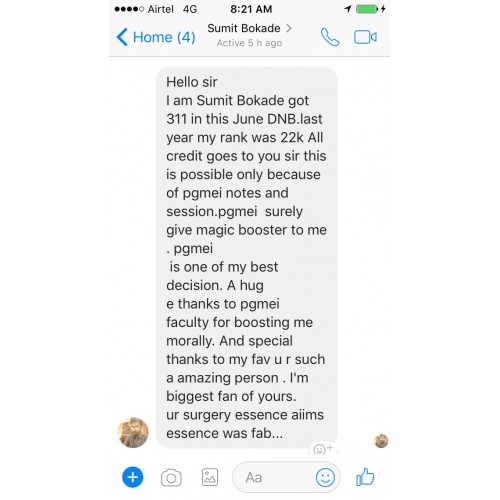Open the emoji smiley picker

tap(325, 477)
